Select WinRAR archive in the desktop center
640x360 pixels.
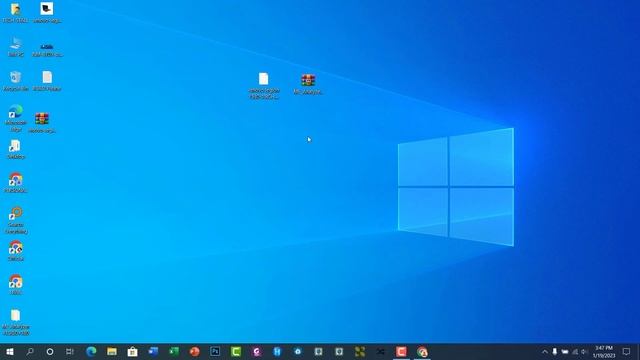pos(308,84)
